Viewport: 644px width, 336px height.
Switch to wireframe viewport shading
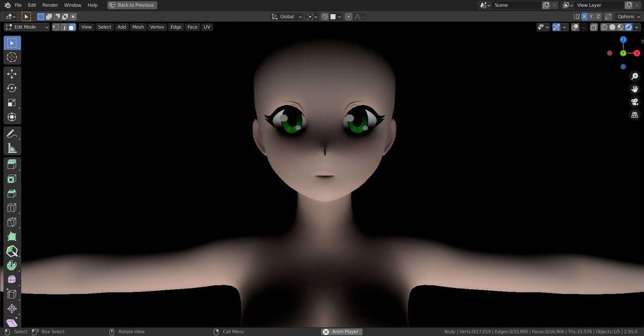(604, 27)
